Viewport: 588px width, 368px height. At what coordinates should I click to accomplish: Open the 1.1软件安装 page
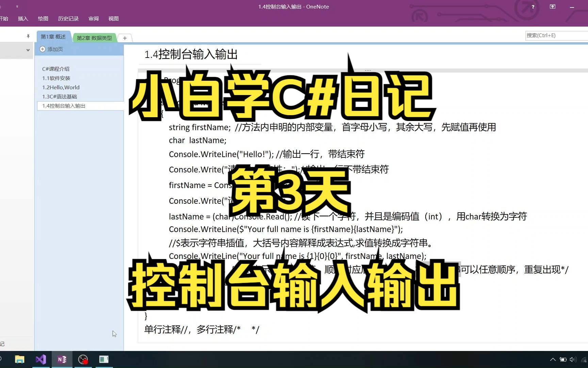pos(56,78)
